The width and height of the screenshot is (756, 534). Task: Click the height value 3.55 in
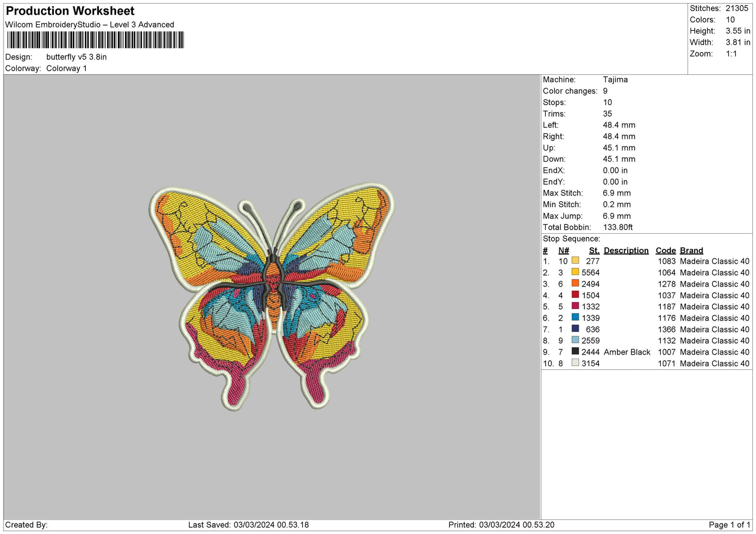738,31
